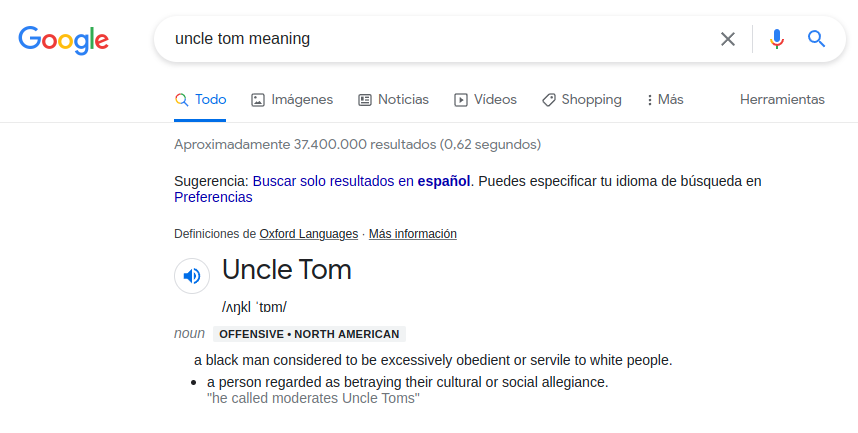Open the Shopping tab label
This screenshot has width=858, height=433.
(x=592, y=100)
